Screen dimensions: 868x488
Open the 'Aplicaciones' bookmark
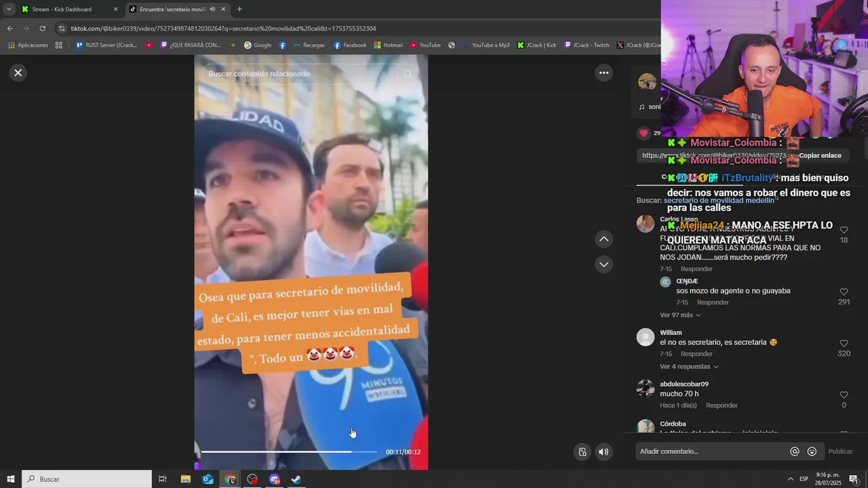(x=28, y=45)
